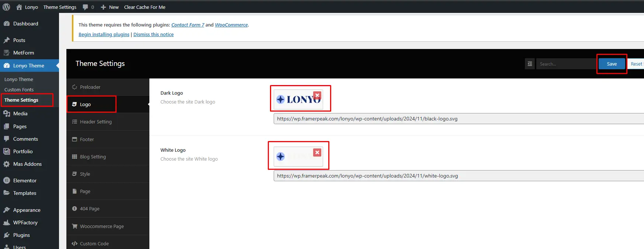Click the expand-all icon beside search box
The image size is (644, 249).
tap(530, 64)
